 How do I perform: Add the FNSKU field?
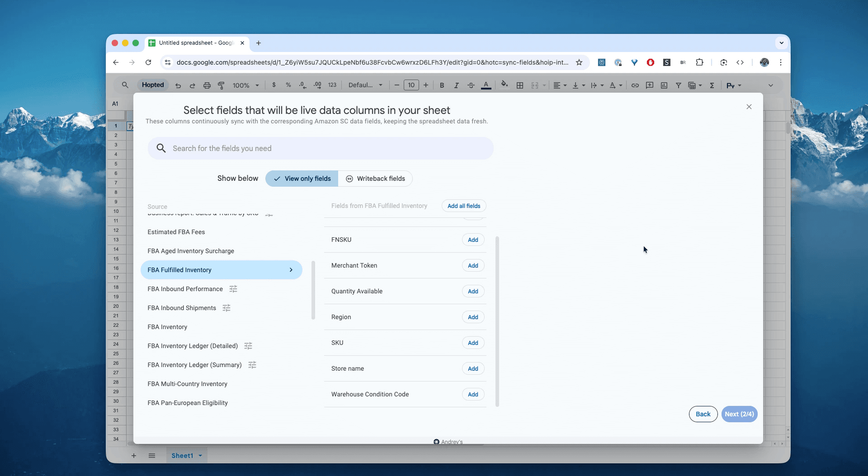tap(473, 240)
